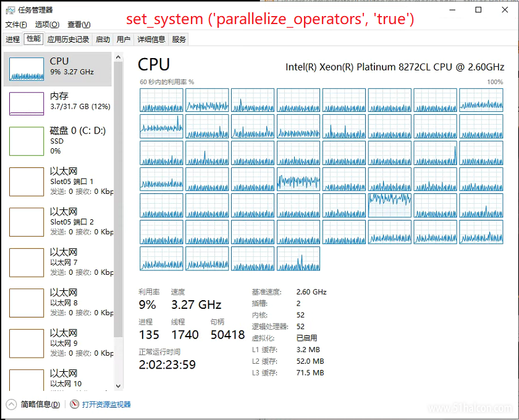Click the first logical processor graph

coord(161,100)
